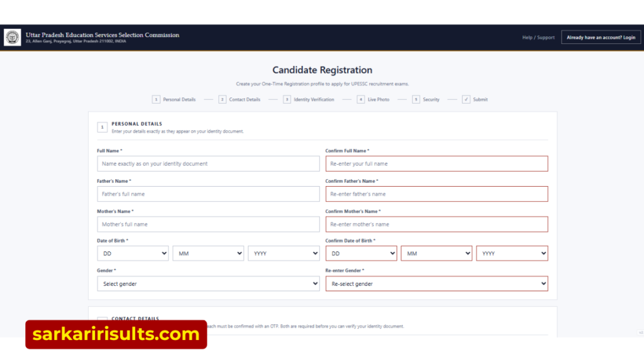Jump to step 4 Live Photo
Screen dimensions: 644x362
[x=373, y=99]
